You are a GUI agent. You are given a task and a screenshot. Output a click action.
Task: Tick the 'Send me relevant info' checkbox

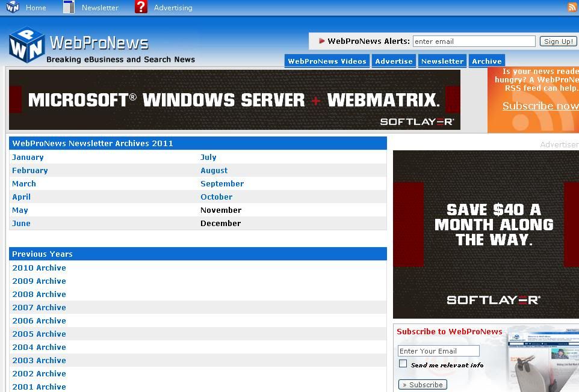(x=403, y=364)
